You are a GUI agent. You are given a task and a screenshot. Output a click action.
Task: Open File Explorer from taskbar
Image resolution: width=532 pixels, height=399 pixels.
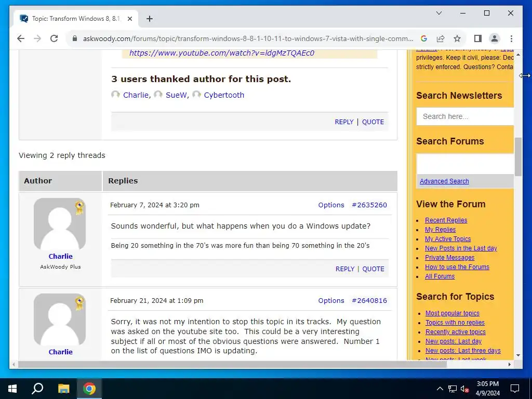tap(63, 389)
